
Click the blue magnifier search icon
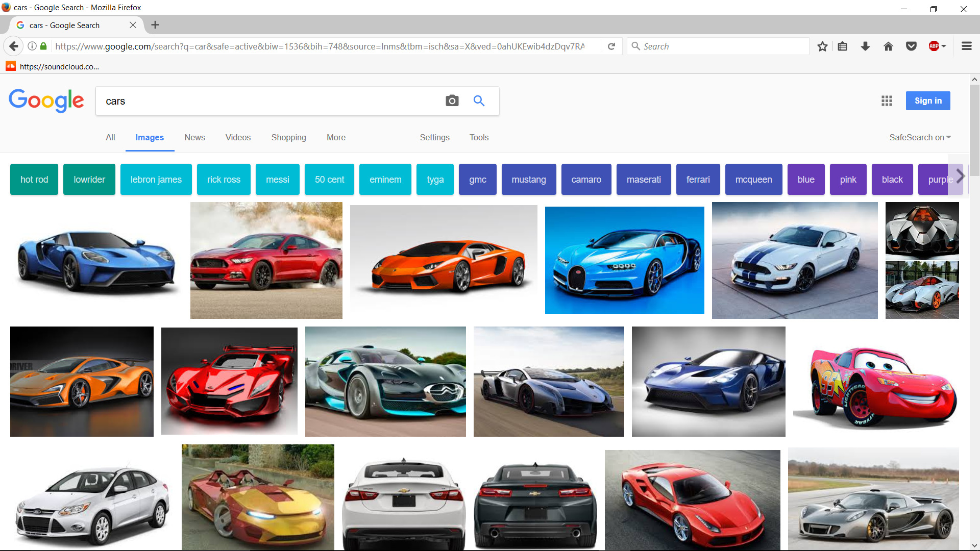pyautogui.click(x=479, y=101)
